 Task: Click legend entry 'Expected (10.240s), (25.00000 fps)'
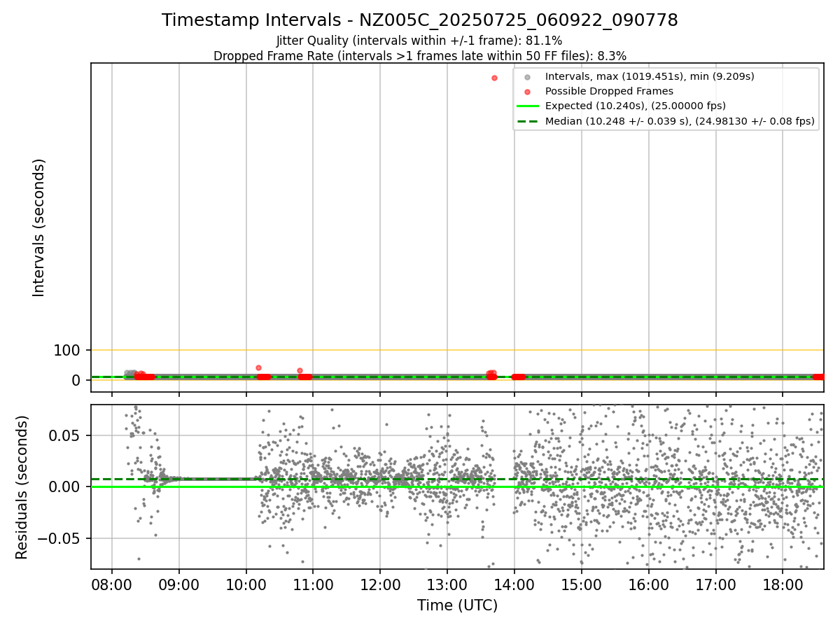pyautogui.click(x=636, y=106)
